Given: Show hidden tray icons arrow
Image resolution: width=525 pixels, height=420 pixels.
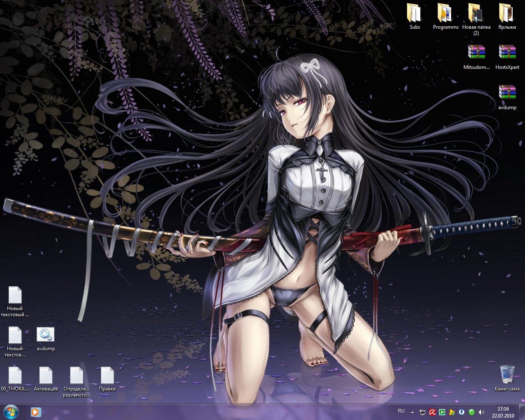Looking at the screenshot, I should point(413,412).
